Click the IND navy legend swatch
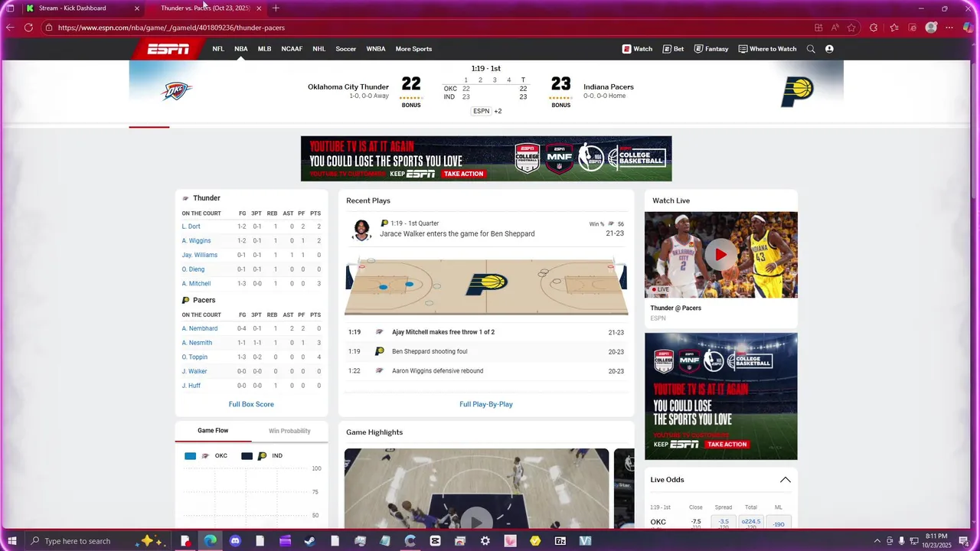The height and width of the screenshot is (551, 980). [247, 456]
